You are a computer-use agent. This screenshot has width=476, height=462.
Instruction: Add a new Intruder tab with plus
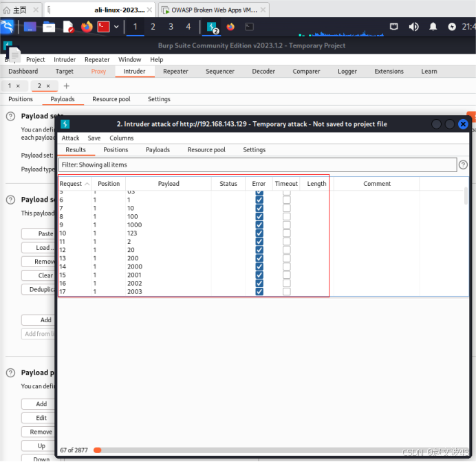[x=67, y=86]
